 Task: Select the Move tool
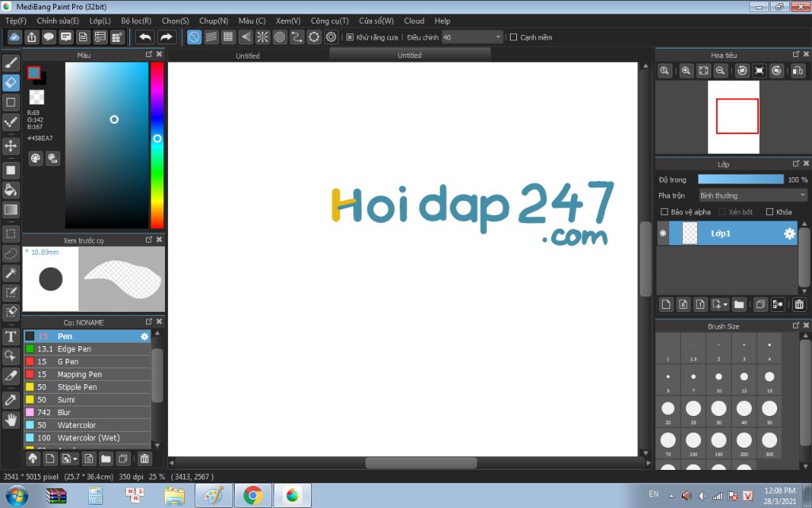point(10,146)
